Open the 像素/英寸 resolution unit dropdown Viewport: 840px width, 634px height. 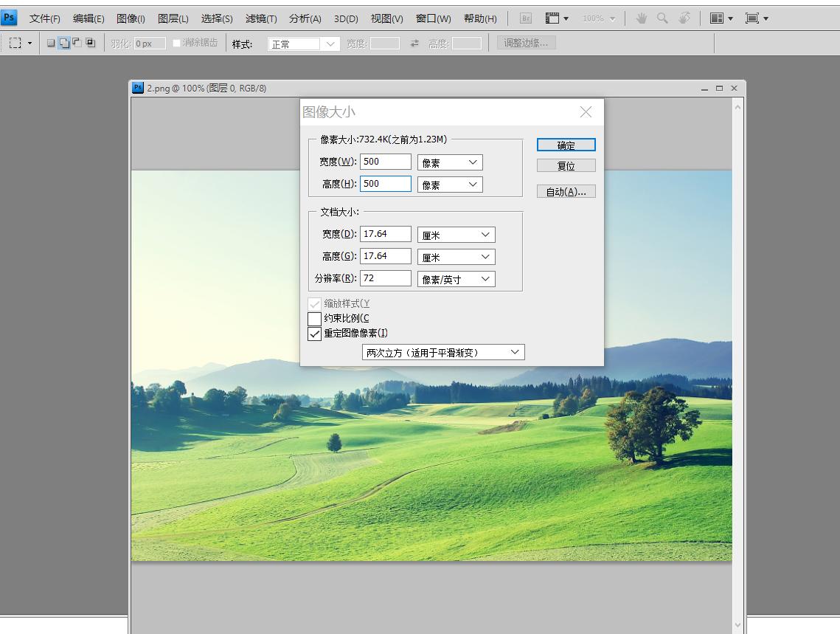point(456,279)
